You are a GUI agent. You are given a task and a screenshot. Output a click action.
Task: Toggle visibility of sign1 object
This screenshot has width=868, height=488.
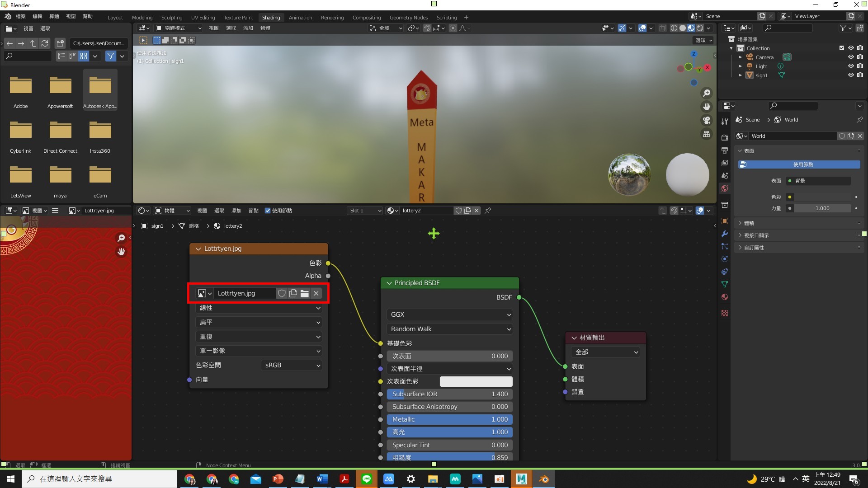click(850, 75)
